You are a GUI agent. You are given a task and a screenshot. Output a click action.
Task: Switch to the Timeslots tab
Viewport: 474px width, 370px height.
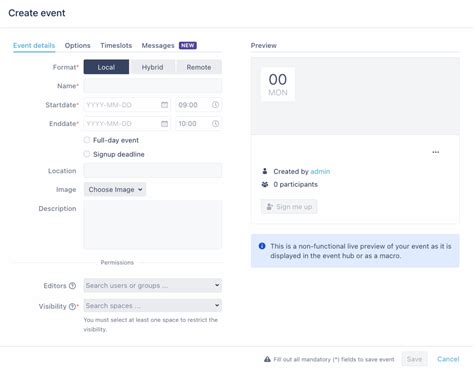pyautogui.click(x=116, y=45)
